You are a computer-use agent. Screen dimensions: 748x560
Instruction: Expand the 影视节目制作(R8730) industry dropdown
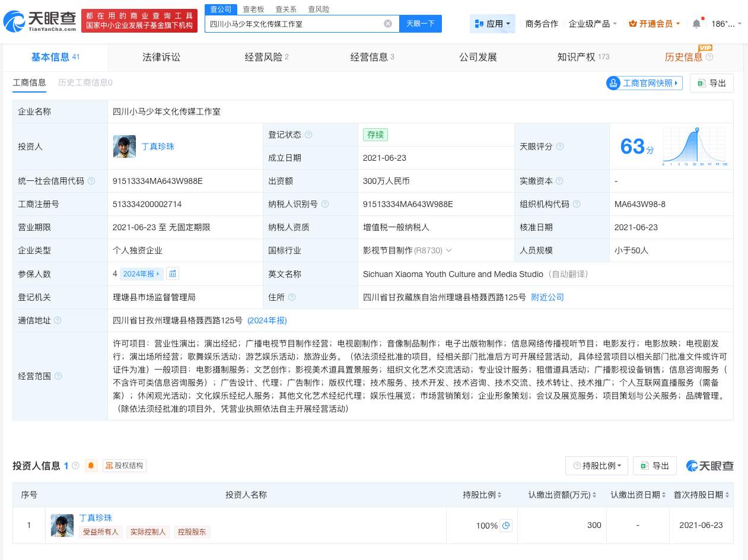[449, 250]
